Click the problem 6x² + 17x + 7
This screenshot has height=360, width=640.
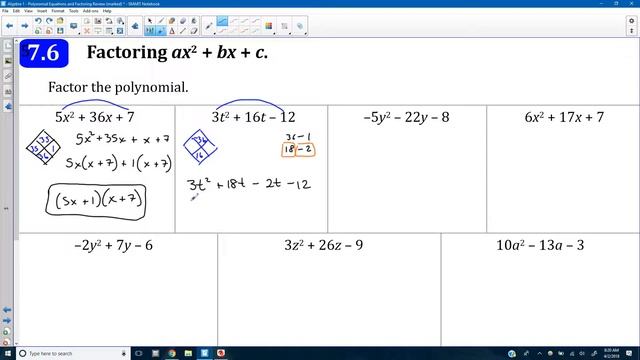(564, 117)
